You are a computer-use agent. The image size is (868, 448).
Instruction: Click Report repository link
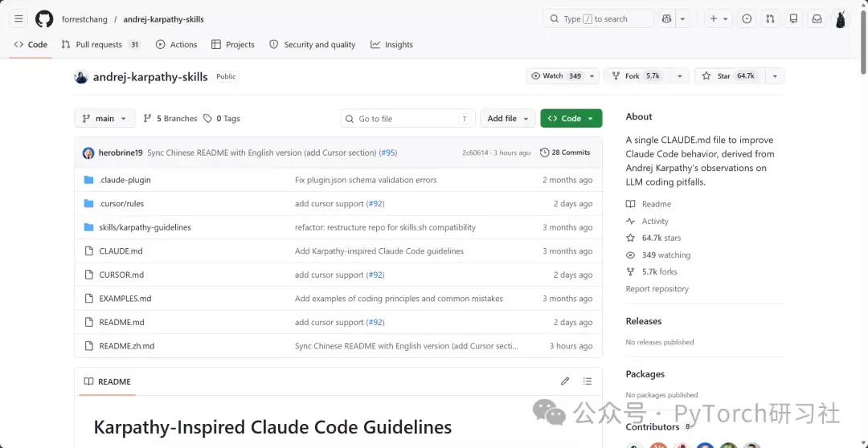point(657,289)
